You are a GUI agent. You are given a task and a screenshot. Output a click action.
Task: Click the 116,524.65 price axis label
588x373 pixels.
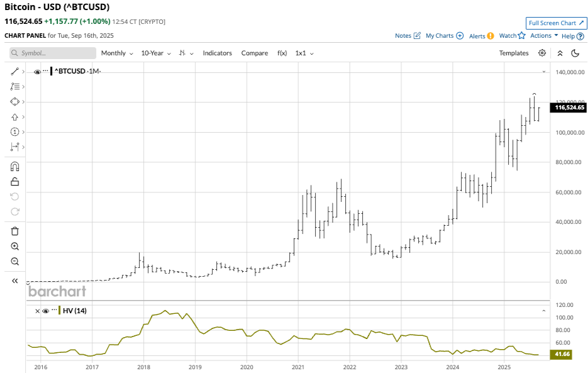pyautogui.click(x=568, y=108)
